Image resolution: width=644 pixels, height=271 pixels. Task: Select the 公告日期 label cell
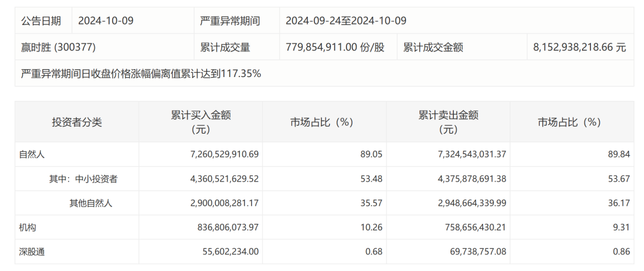tap(41, 21)
